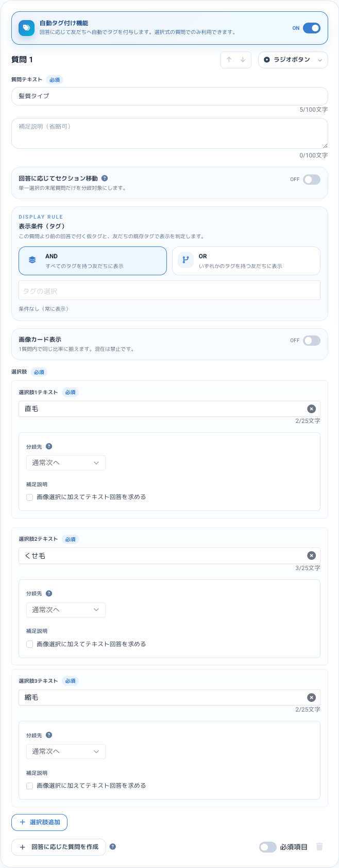The height and width of the screenshot is (868, 339).
Task: Clear the 縮毛 choice text
Action: pos(311,697)
